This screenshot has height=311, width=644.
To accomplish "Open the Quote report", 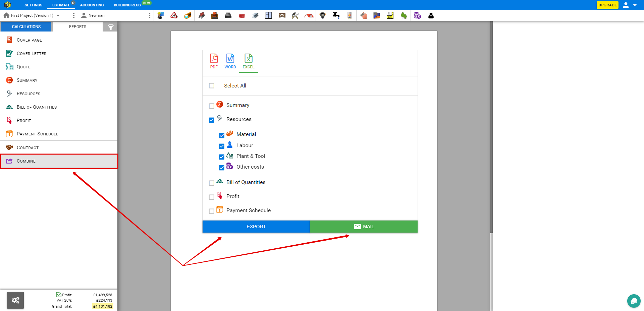I will click(59, 67).
